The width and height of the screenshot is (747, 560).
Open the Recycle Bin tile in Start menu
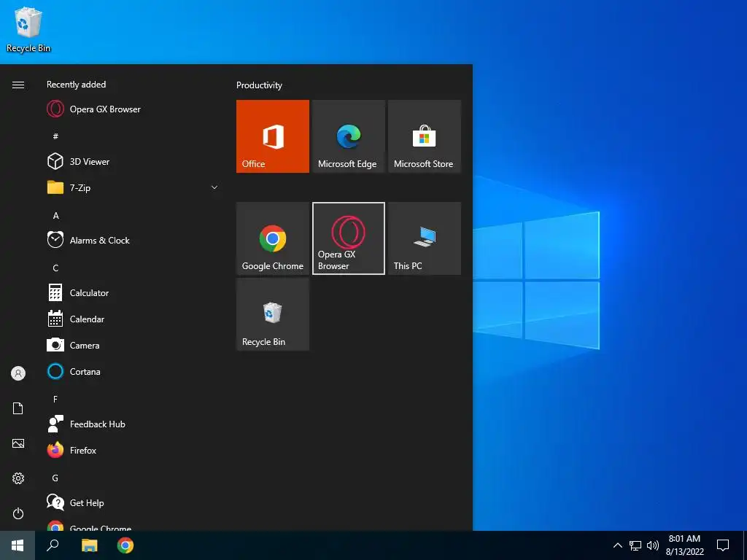pyautogui.click(x=273, y=314)
